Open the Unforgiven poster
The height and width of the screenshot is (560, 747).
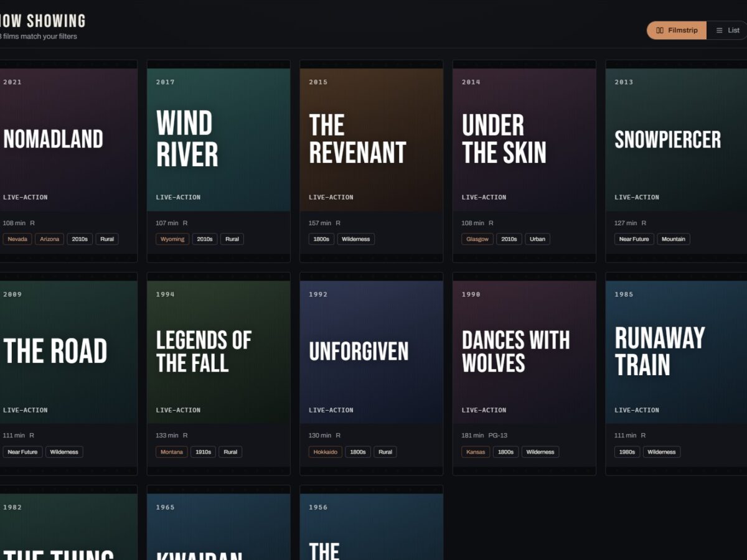tap(372, 352)
